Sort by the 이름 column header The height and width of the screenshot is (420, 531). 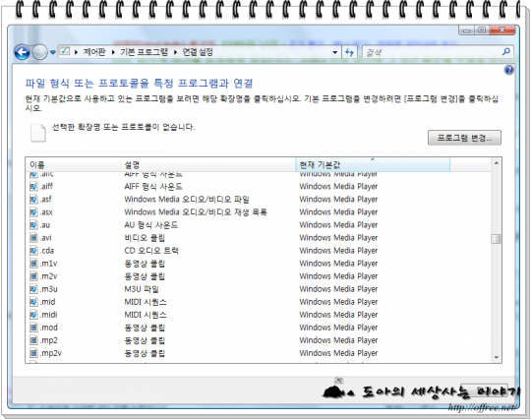pos(73,165)
